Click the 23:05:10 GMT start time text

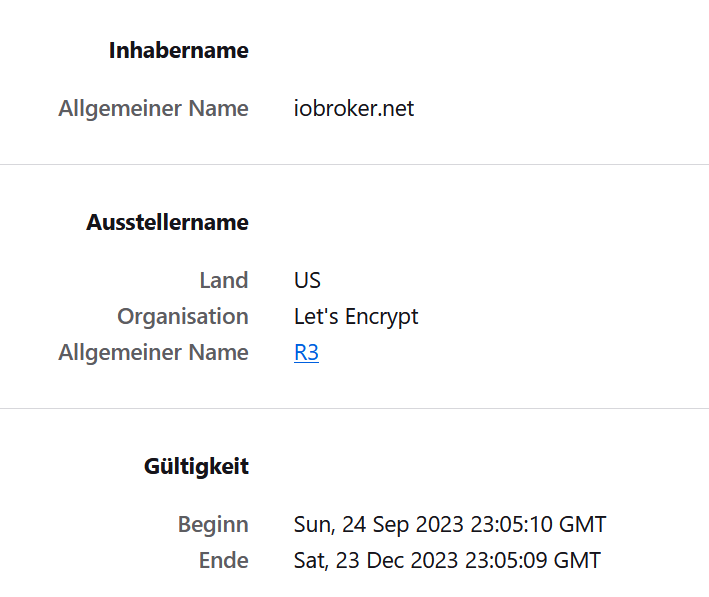click(x=538, y=525)
